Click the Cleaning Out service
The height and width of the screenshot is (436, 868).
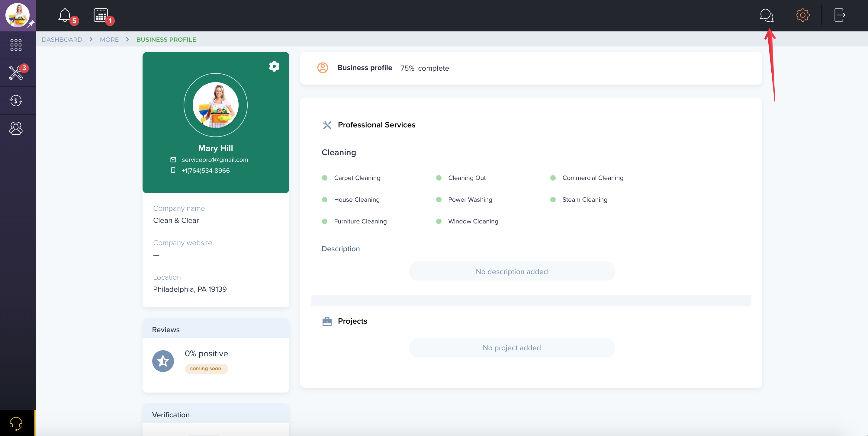click(x=467, y=178)
